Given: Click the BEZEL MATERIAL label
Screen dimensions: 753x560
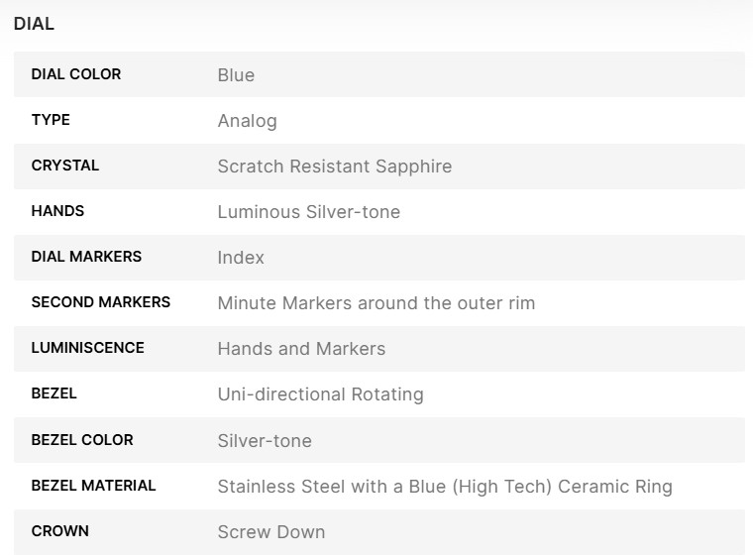Looking at the screenshot, I should coord(93,486).
